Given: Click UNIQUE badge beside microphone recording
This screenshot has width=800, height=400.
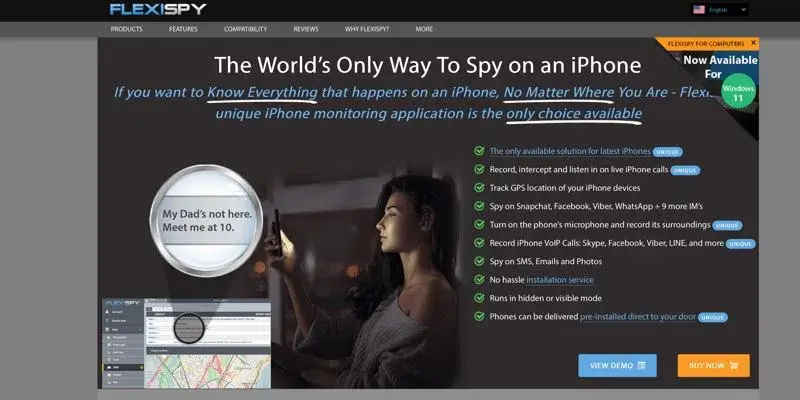Looking at the screenshot, I should coord(727,226).
